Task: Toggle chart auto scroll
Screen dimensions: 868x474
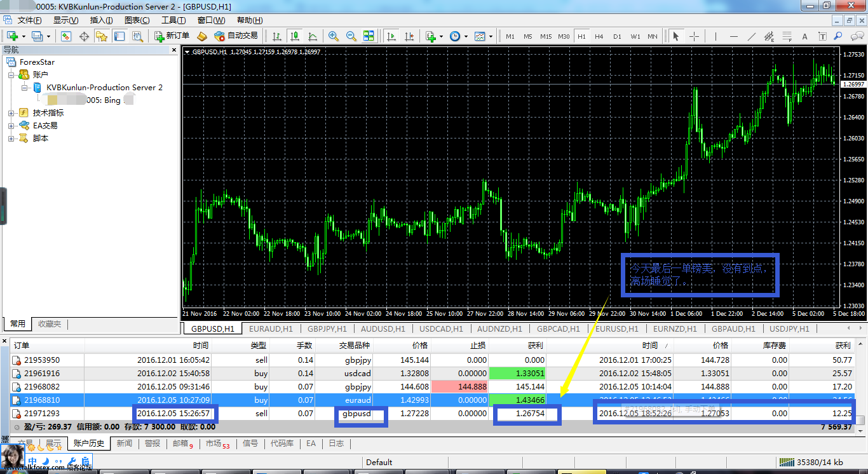Action: coord(391,36)
